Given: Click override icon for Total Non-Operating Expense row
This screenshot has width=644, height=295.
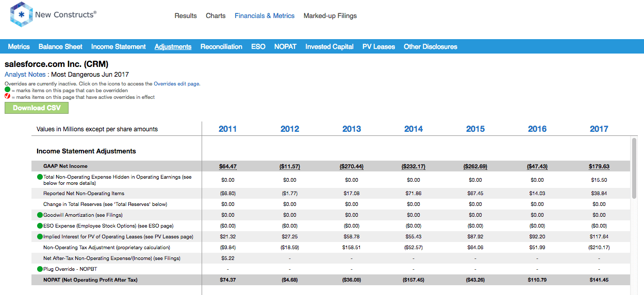Looking at the screenshot, I should (40, 177).
